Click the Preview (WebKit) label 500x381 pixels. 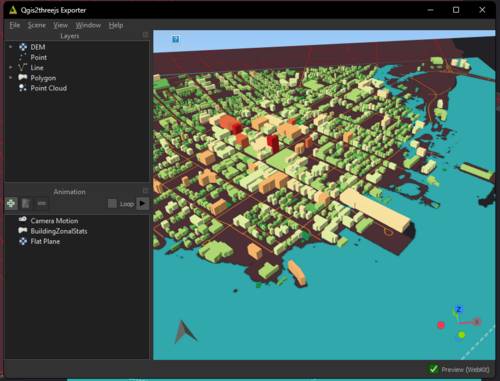coord(465,369)
